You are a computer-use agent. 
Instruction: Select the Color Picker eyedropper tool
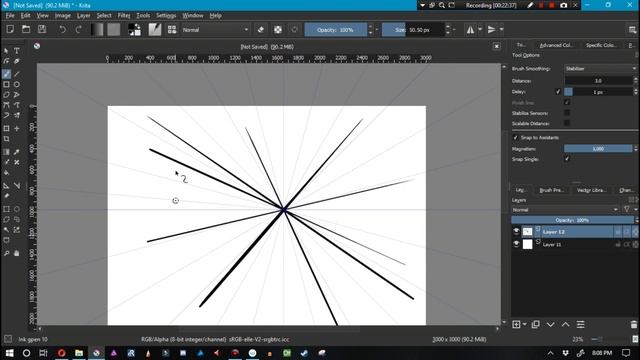pos(17,152)
